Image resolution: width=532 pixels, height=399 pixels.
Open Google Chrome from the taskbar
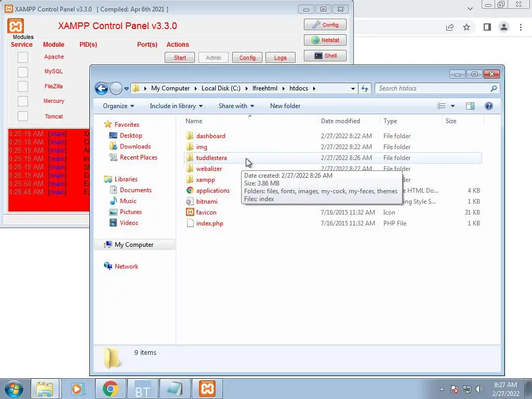[110, 389]
